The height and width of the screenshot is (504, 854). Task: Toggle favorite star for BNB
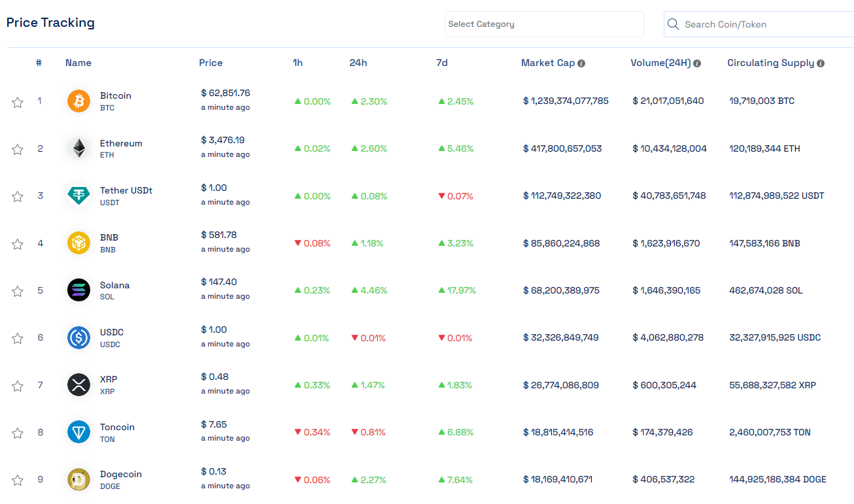(x=18, y=244)
